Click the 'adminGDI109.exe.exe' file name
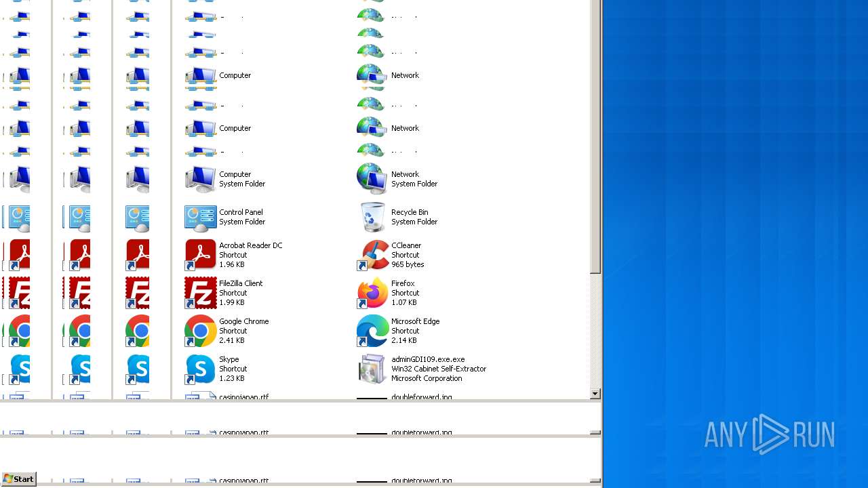 point(428,359)
